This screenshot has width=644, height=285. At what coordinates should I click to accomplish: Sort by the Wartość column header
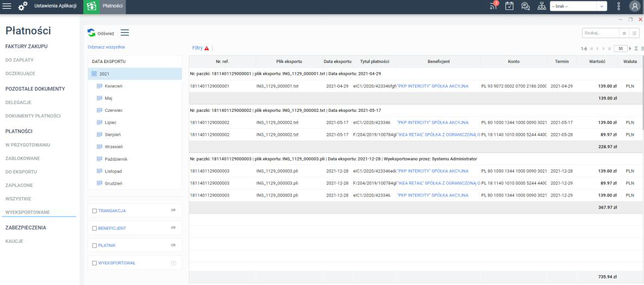pos(598,61)
